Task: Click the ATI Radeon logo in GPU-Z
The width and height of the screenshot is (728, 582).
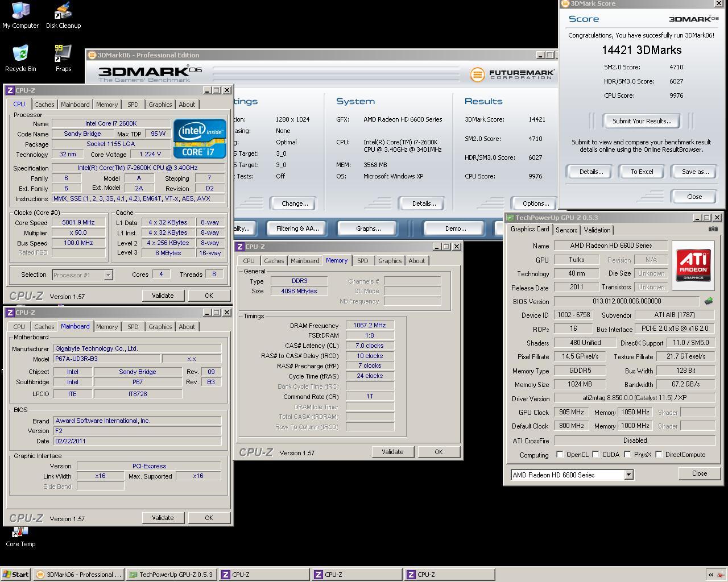Action: point(693,265)
